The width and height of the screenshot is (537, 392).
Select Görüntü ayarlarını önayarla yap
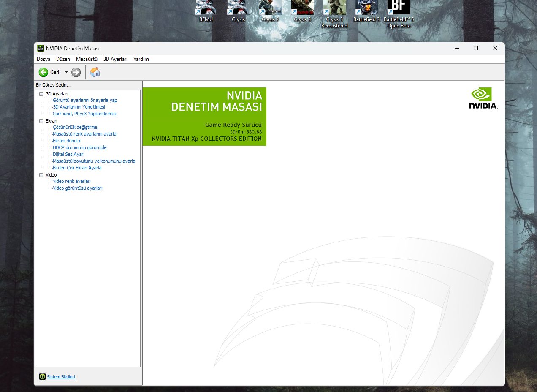click(x=85, y=101)
